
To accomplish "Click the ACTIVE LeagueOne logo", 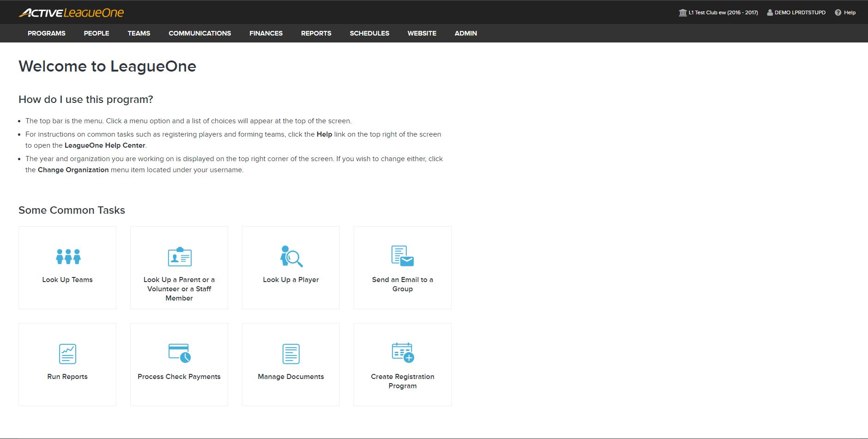I will (71, 12).
